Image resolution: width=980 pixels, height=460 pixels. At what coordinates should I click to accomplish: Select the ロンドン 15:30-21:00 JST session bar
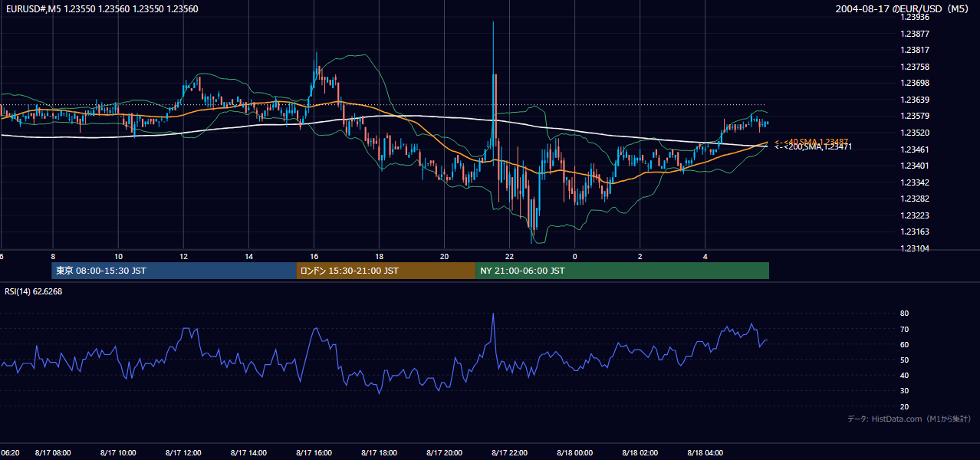[386, 271]
